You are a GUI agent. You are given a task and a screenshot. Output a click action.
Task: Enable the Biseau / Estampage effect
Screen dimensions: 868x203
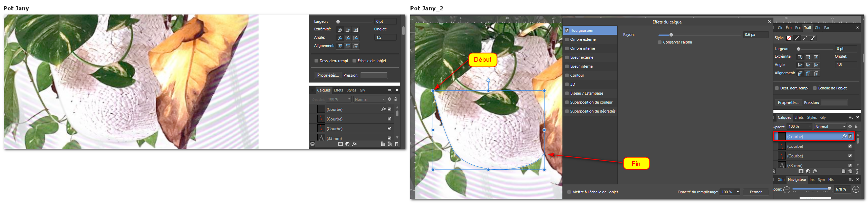(567, 93)
